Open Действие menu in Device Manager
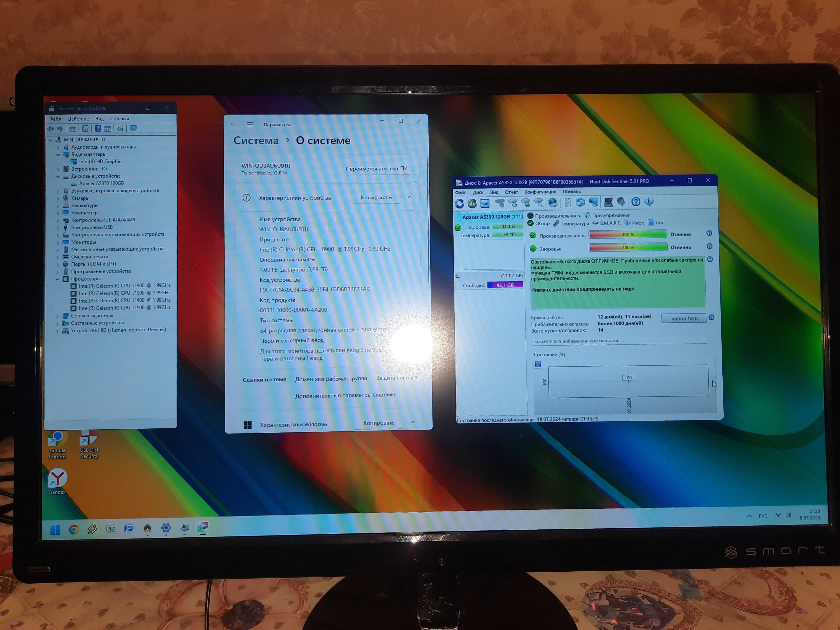The image size is (840, 630). [x=78, y=119]
